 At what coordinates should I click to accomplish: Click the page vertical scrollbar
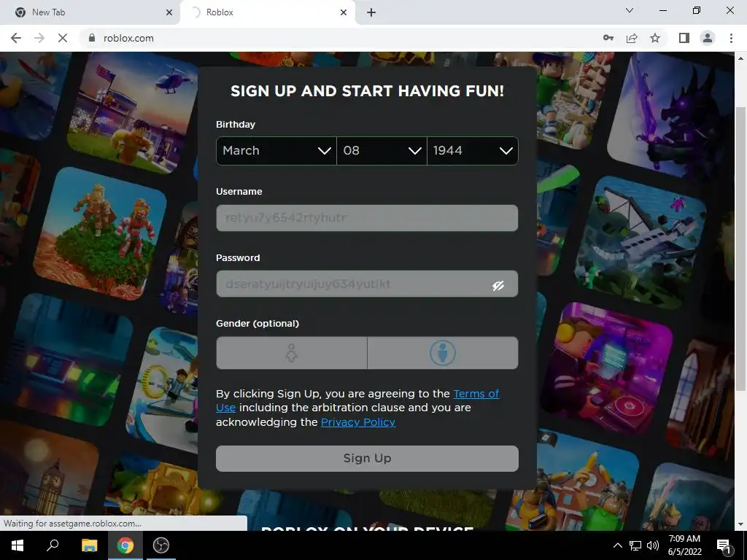740,248
